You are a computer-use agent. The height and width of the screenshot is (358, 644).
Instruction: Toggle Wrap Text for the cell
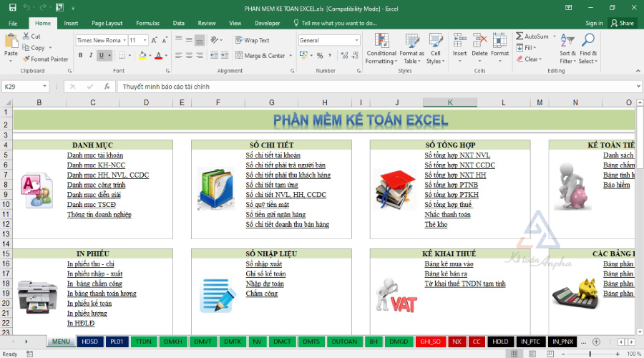pyautogui.click(x=252, y=40)
